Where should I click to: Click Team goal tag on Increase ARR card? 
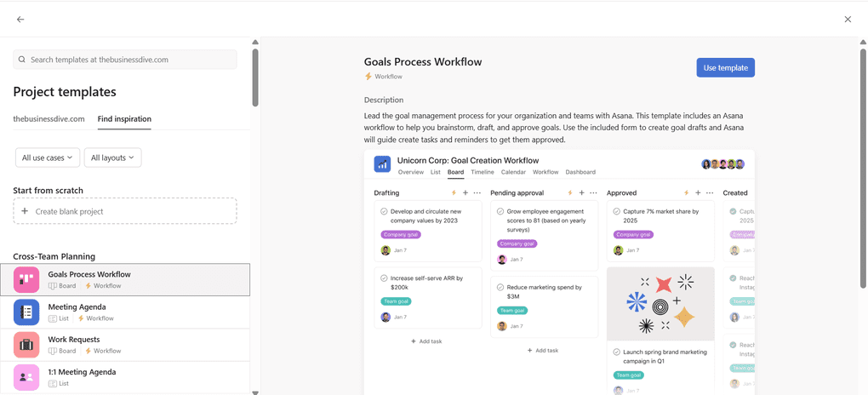[396, 301]
